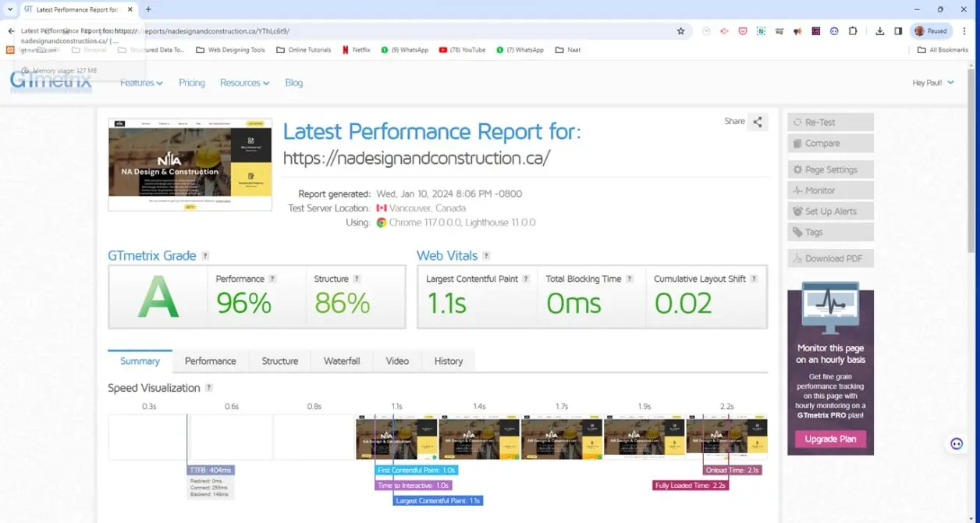The width and height of the screenshot is (980, 523).
Task: Open the tested site URL link
Action: (x=417, y=158)
